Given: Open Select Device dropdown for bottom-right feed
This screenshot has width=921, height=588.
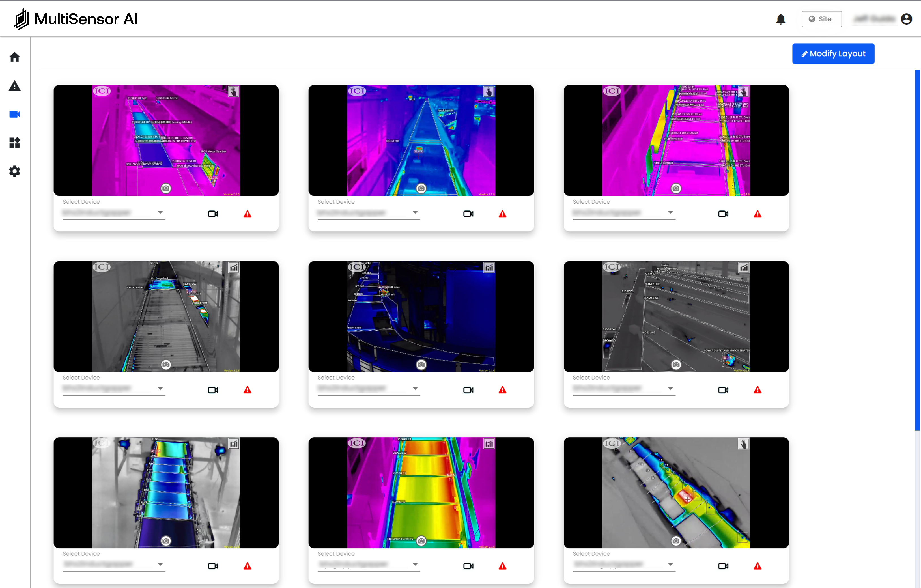Looking at the screenshot, I should [670, 564].
